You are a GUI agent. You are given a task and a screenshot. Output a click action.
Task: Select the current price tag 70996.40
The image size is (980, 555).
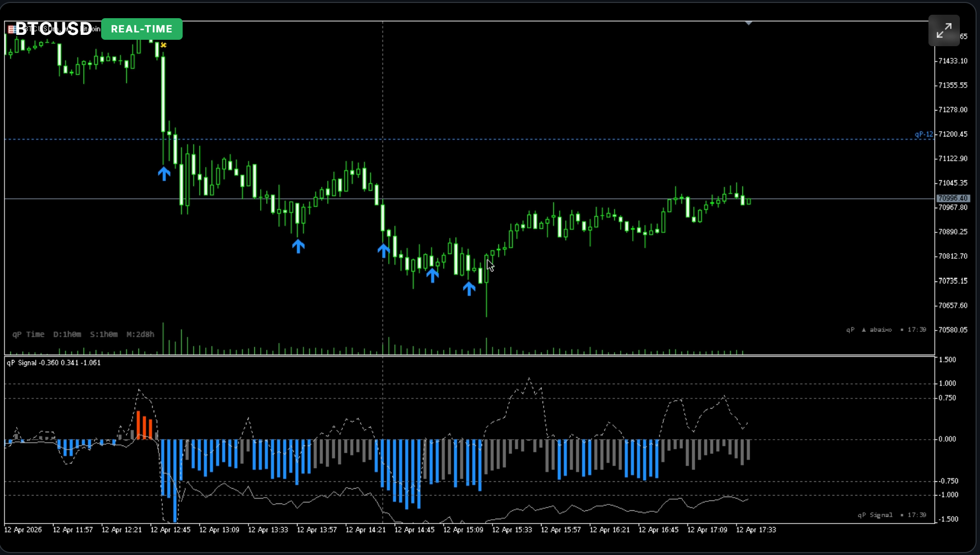pos(953,198)
